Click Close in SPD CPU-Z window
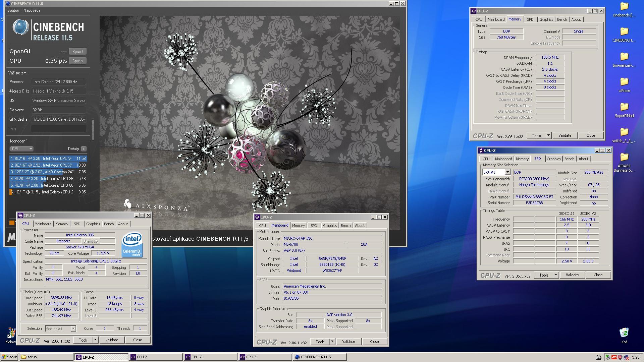This screenshot has height=362, width=644. (x=598, y=275)
